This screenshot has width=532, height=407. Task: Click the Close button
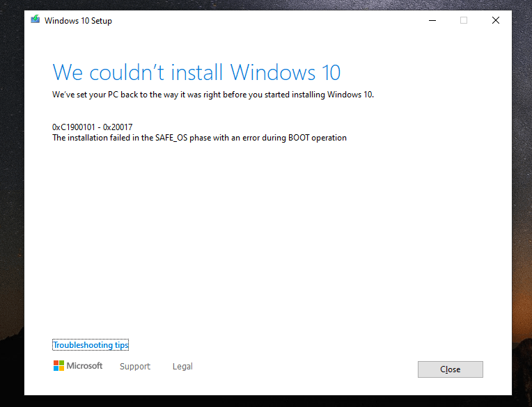[x=451, y=369]
